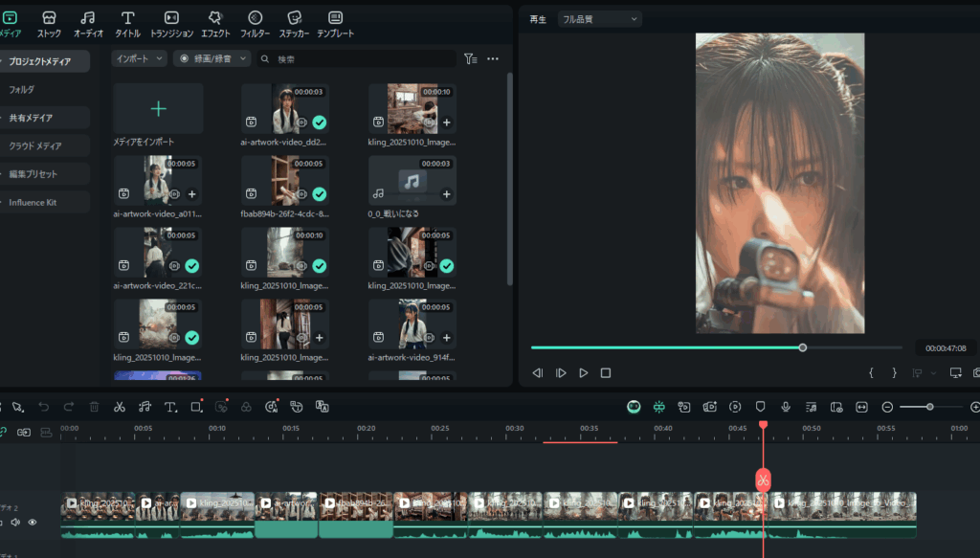Add a marker using the shield marker icon

pos(761,407)
